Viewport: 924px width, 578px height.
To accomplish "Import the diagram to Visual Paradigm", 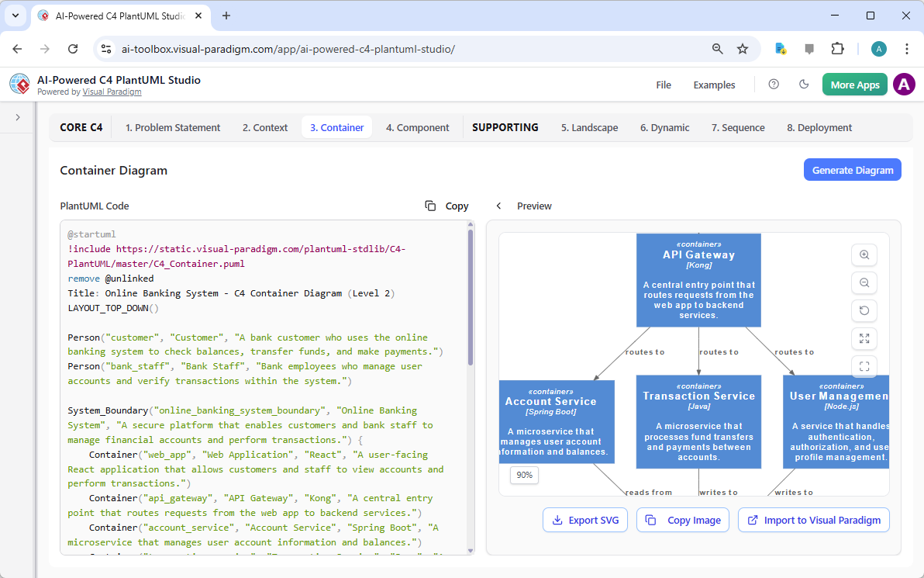I will point(813,520).
